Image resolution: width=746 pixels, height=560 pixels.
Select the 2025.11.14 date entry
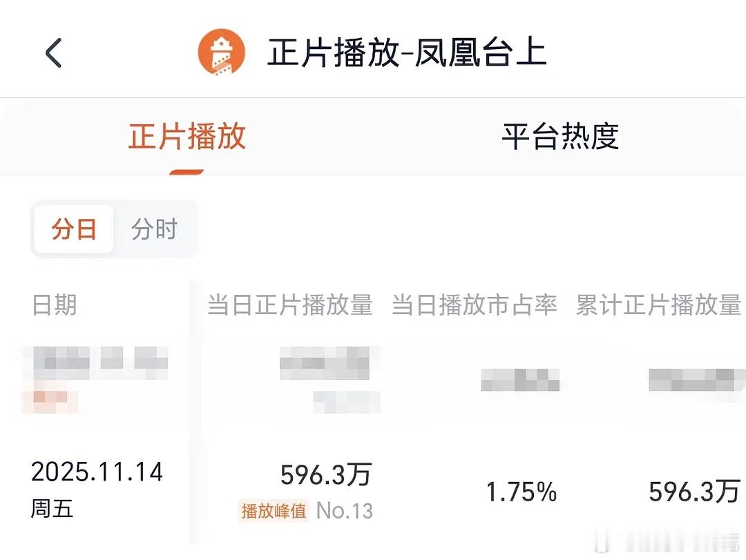point(97,472)
